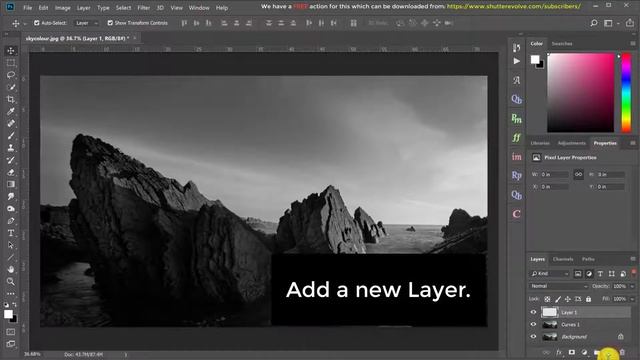Screen dimensions: 640x360
Task: Switch to the Adjustments tab
Action: point(571,143)
